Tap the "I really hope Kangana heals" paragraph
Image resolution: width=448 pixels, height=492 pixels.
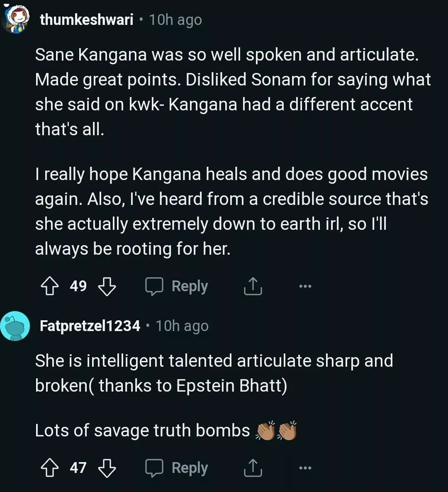231,212
